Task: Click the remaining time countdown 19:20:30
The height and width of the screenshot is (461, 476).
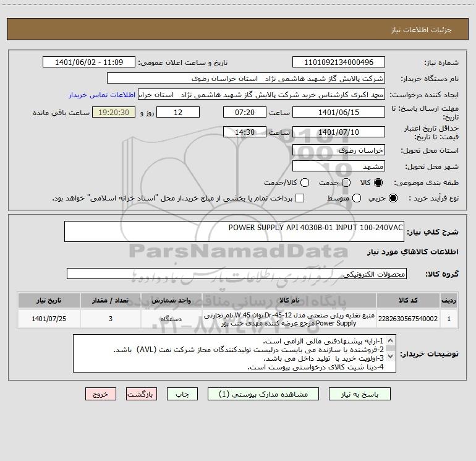Action: point(114,112)
